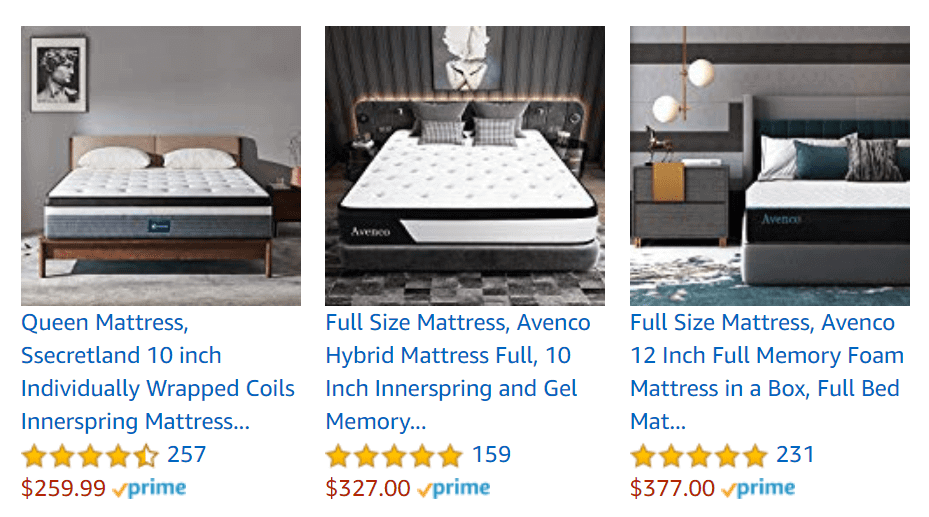Viewport: 929px width, 517px height.
Task: Click the star rating for Ssecretland mattress
Action: click(x=90, y=456)
